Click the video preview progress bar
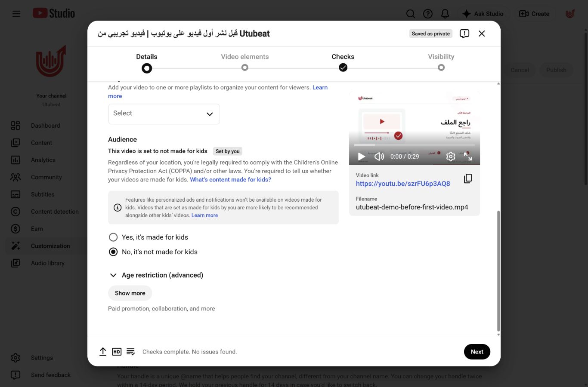This screenshot has height=387, width=588. 415,145
